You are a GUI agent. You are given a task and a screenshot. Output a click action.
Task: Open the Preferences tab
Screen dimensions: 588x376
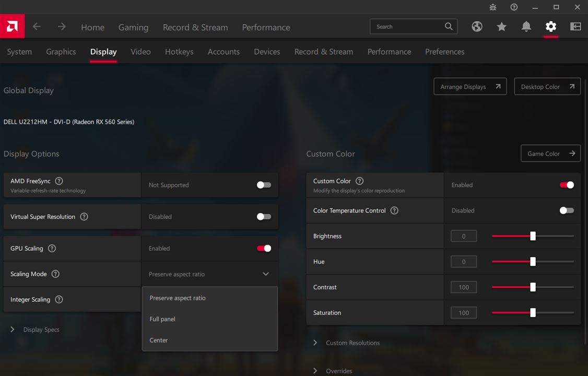coord(445,52)
